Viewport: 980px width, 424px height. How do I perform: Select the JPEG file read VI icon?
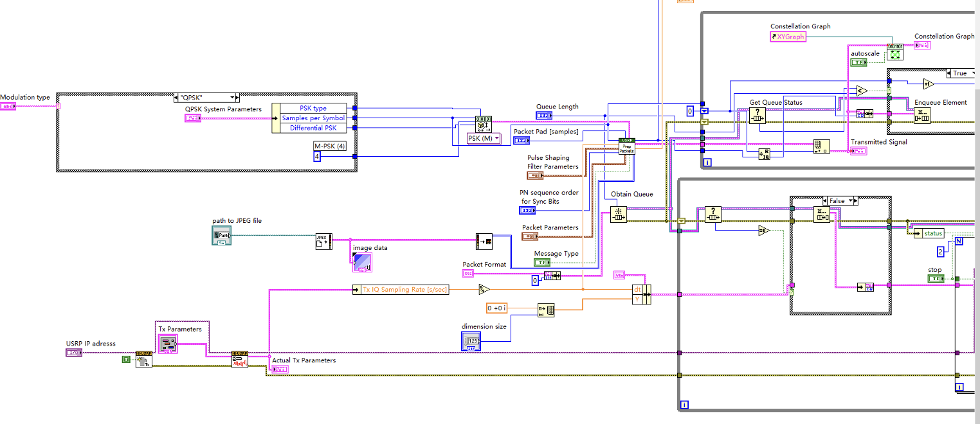click(323, 241)
